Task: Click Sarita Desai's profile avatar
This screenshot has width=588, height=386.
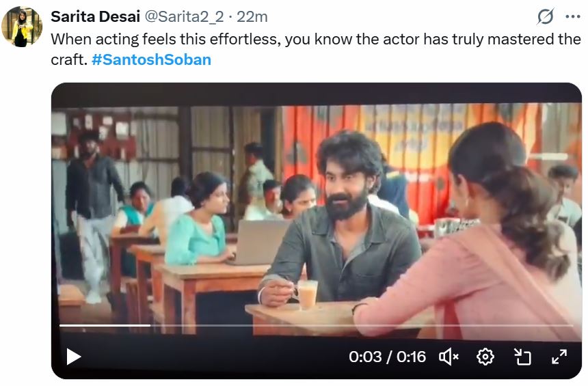Action: click(x=22, y=27)
